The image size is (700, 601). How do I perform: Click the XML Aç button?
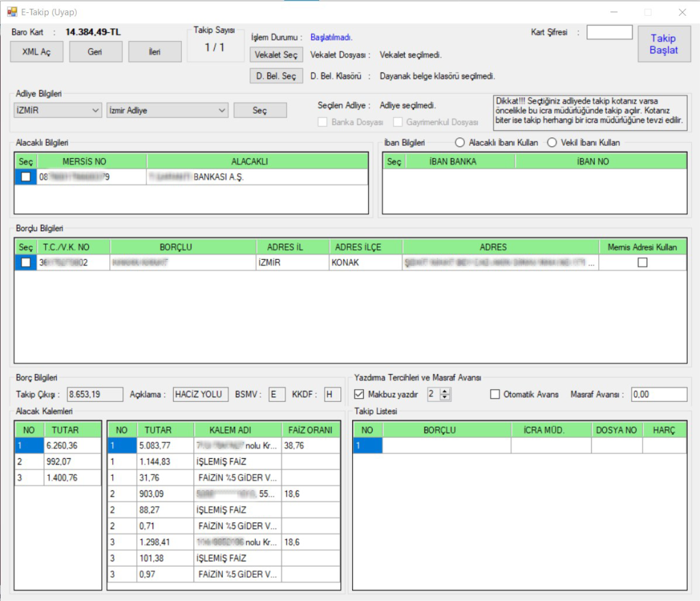37,52
